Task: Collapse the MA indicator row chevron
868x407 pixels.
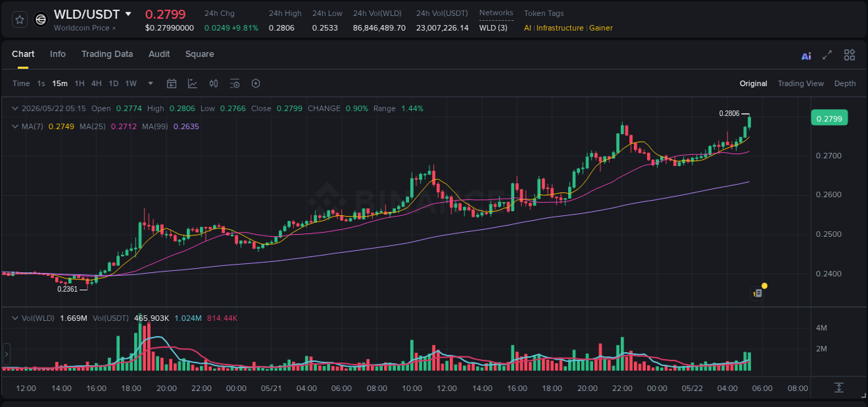Action: pos(15,126)
